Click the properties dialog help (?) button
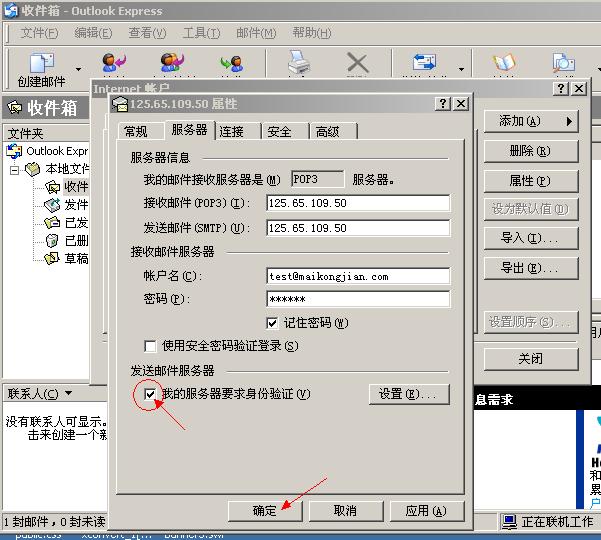601x540 pixels. (x=443, y=103)
